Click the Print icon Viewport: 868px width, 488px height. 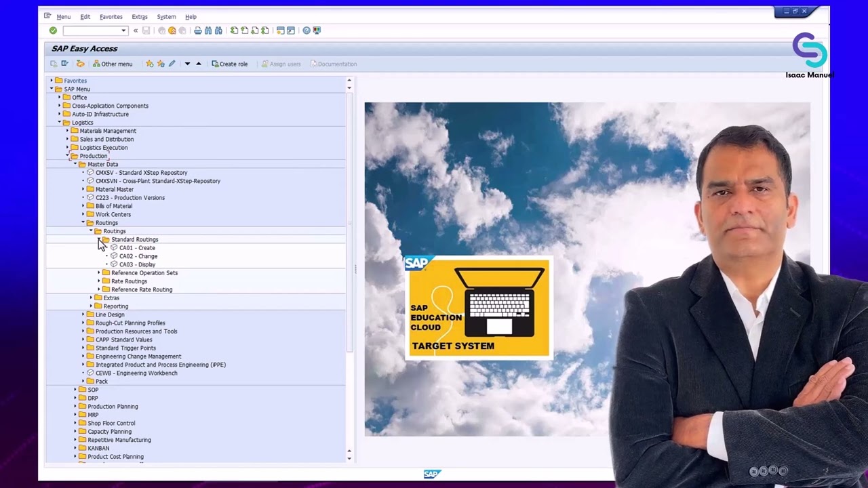[198, 30]
